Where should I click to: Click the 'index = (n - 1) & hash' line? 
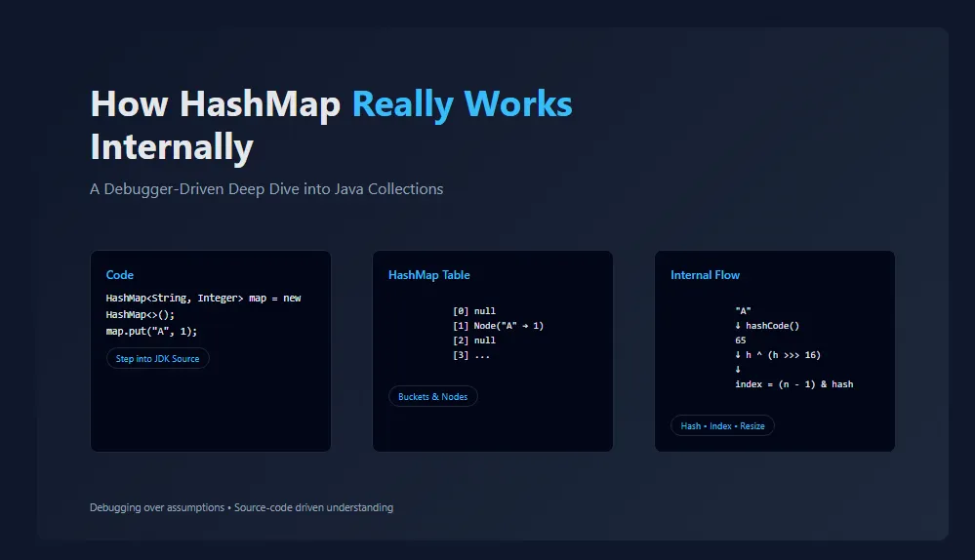794,384
